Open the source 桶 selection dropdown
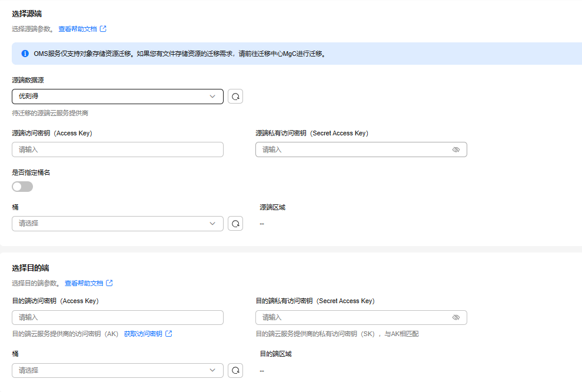 (x=118, y=224)
